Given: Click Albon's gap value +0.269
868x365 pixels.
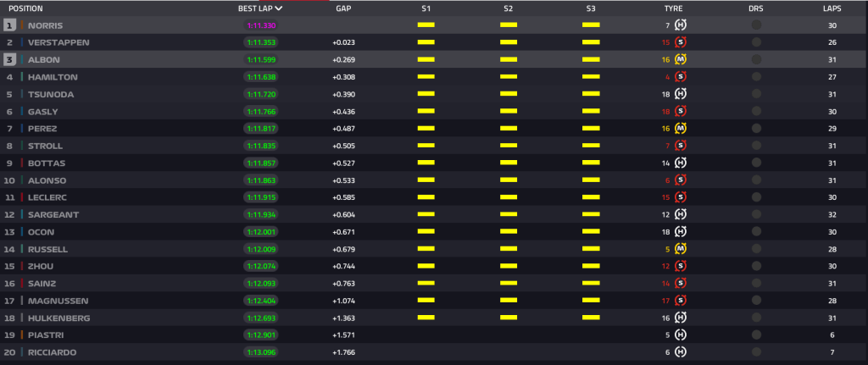Looking at the screenshot, I should tap(344, 60).
